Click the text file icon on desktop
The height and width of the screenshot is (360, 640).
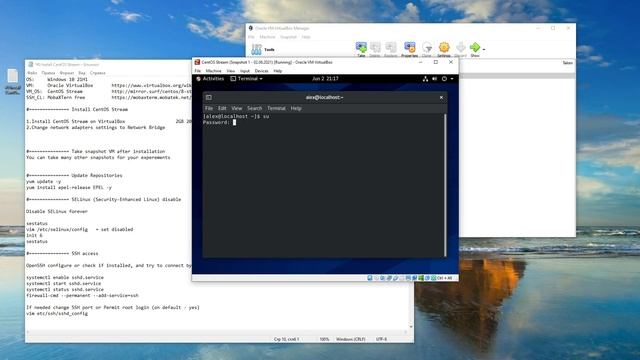[x=13, y=81]
